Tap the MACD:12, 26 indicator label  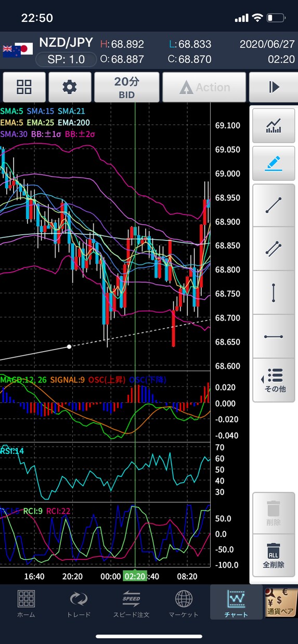tap(23, 380)
